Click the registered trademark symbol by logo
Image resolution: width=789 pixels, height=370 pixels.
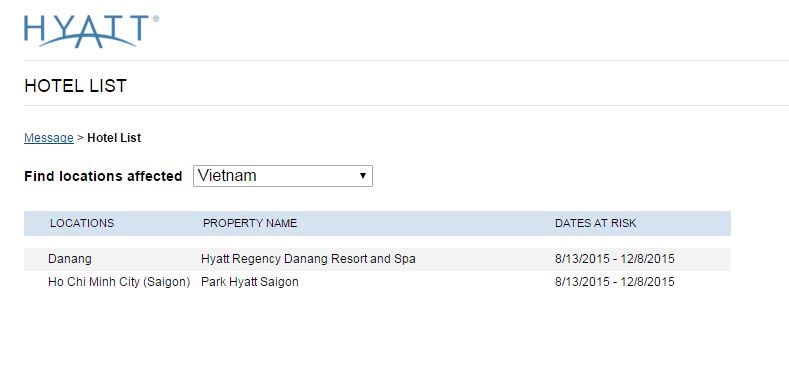[x=156, y=19]
